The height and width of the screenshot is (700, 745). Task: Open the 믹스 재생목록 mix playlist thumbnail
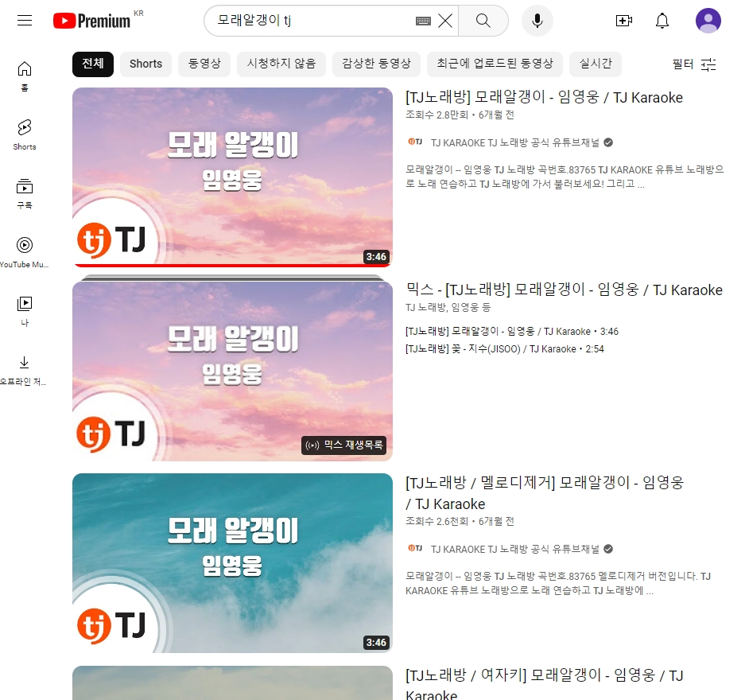pos(232,370)
